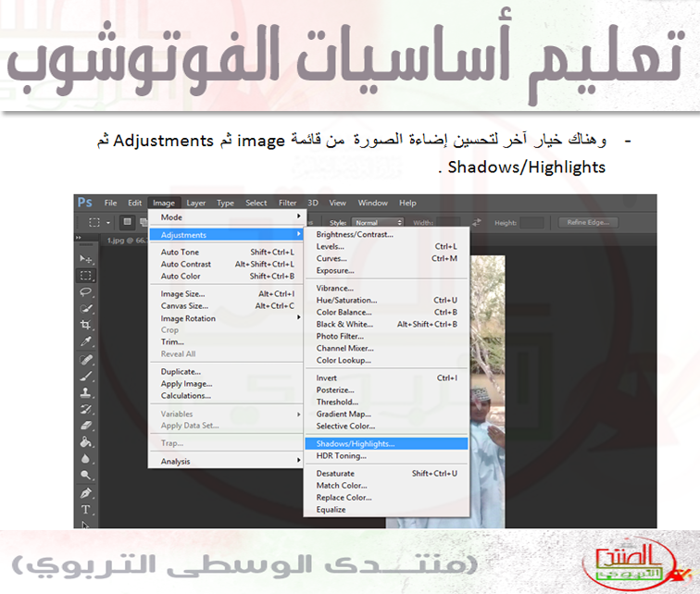This screenshot has height=594, width=700.
Task: Choose Duplicate command
Action: (226, 371)
